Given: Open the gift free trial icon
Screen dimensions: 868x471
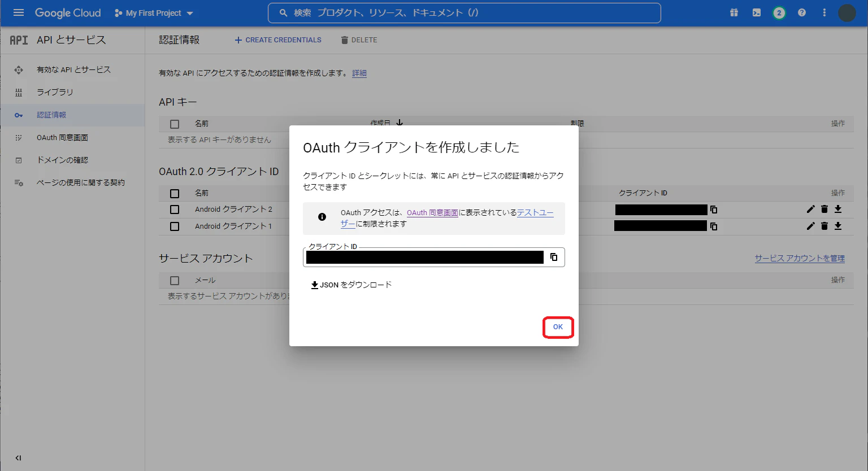Looking at the screenshot, I should point(734,12).
